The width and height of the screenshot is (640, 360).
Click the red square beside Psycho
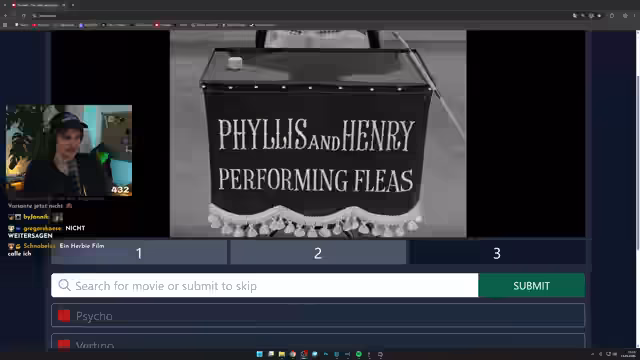point(64,316)
